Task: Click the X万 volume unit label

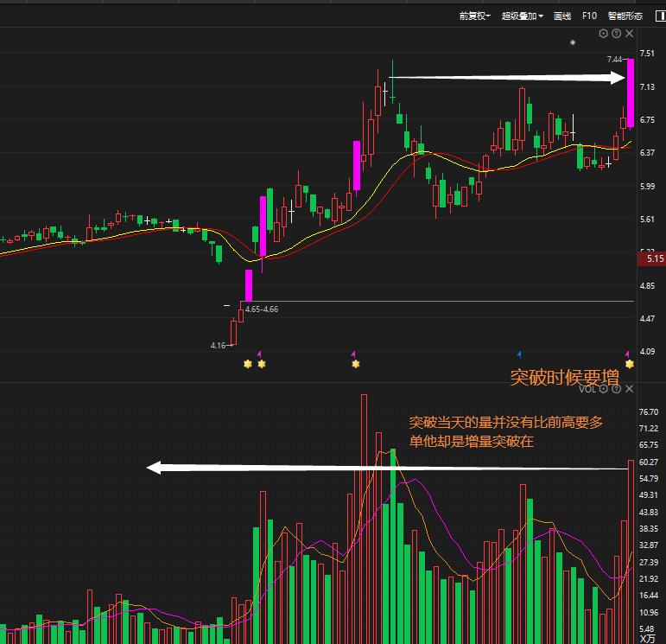Action: tap(648, 639)
